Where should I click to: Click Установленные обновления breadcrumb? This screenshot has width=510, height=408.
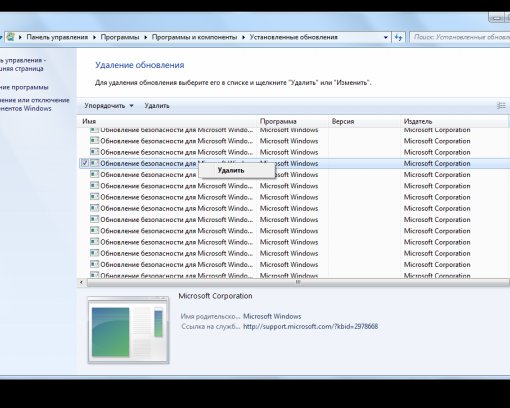pyautogui.click(x=294, y=37)
